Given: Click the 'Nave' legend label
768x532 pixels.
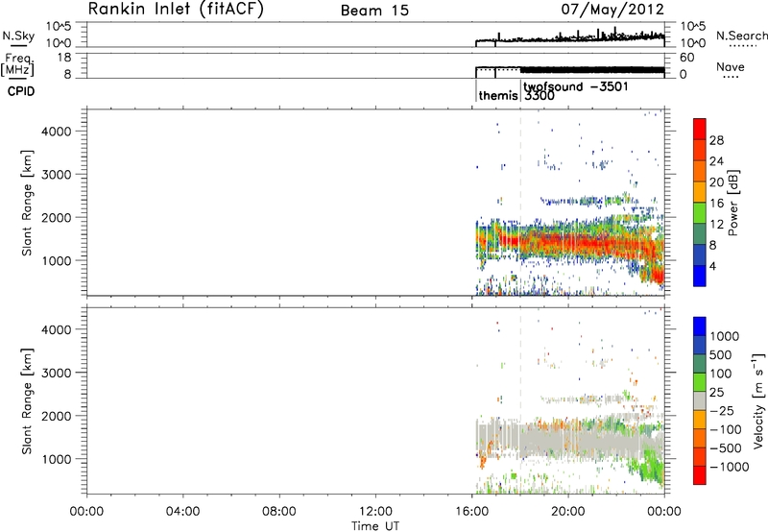Looking at the screenshot, I should pos(730,66).
